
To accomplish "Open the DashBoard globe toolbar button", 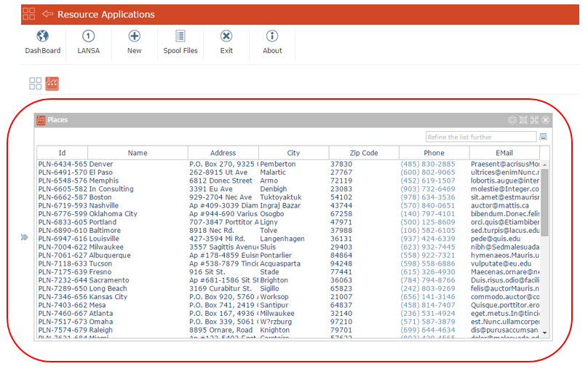I will click(43, 42).
